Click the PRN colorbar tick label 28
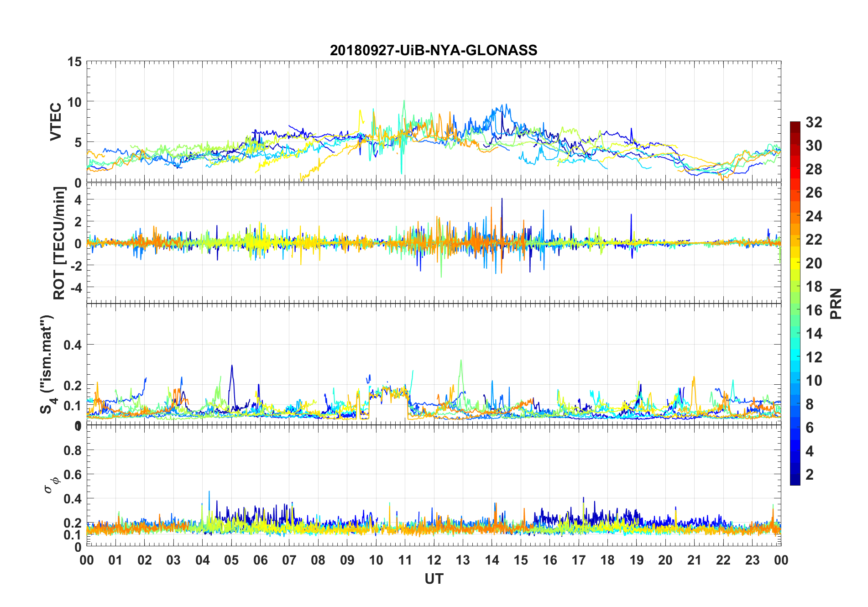The image size is (868, 607). (814, 169)
